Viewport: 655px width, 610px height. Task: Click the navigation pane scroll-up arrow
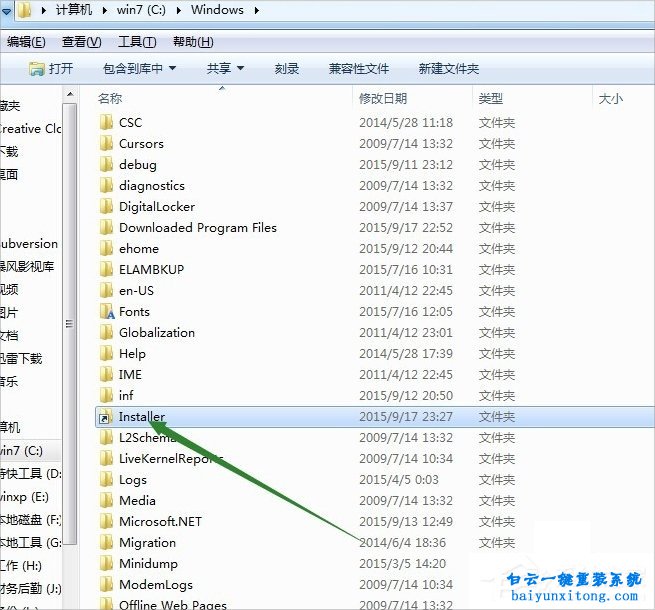click(70, 95)
